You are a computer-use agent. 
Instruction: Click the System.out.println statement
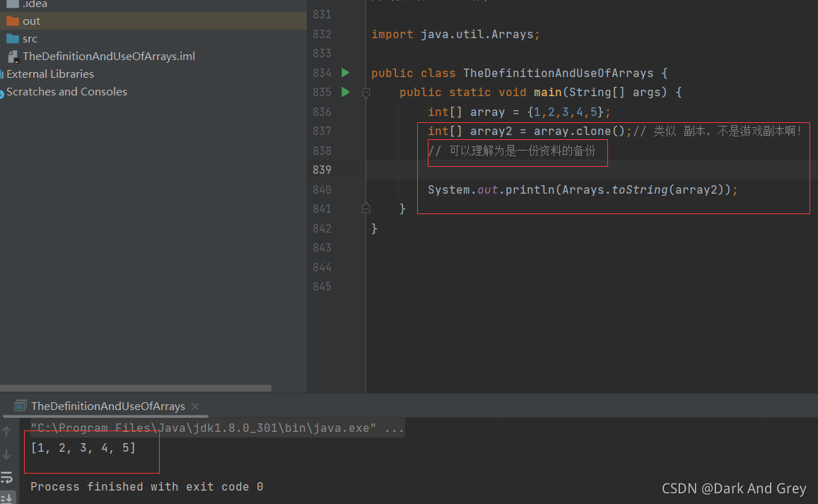[583, 190]
